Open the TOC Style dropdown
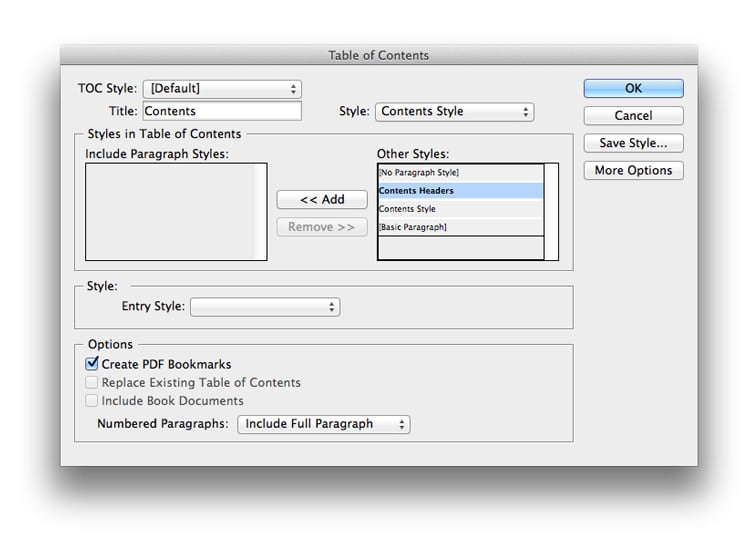The width and height of the screenshot is (750, 533). point(222,89)
